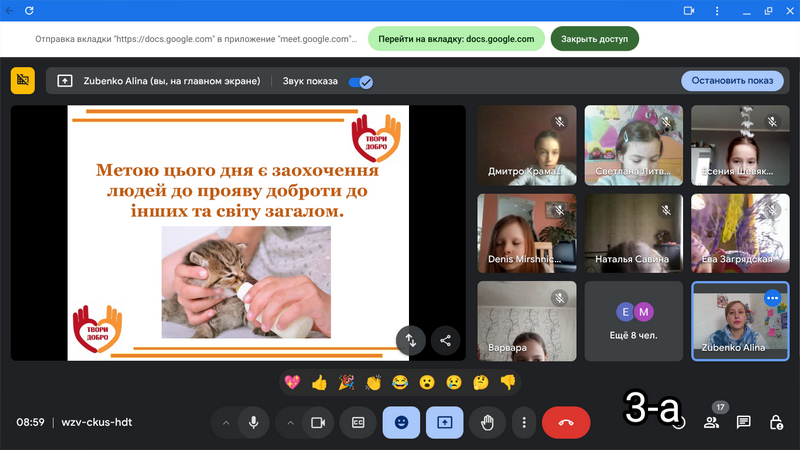Turn on captions with the CC button
Screen dimensions: 800x450
pos(358,422)
